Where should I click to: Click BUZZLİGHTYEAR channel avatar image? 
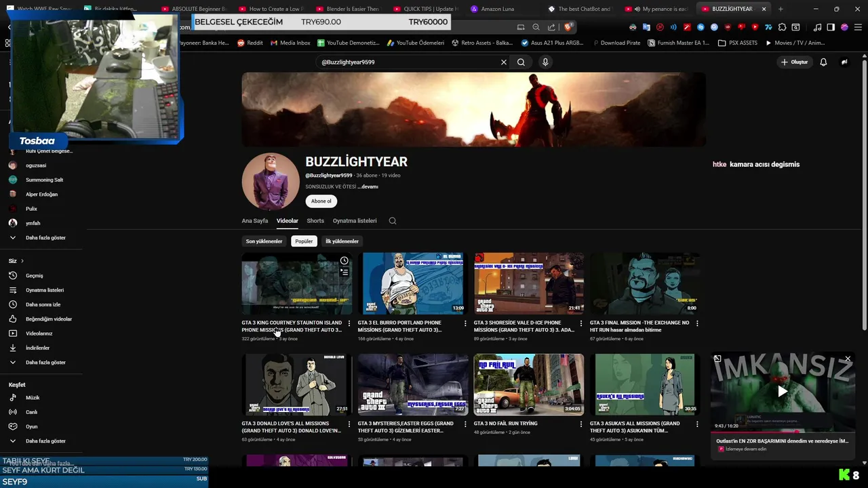[x=271, y=182]
